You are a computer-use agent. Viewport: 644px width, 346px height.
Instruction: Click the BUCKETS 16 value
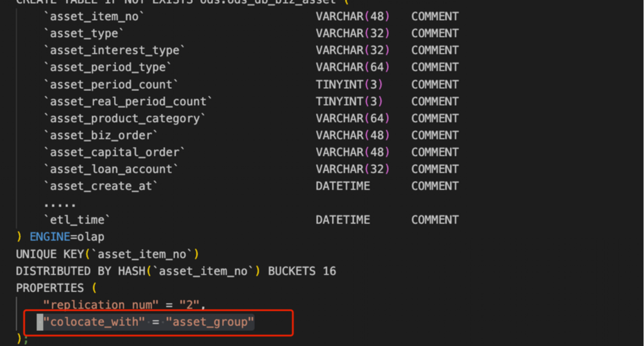click(302, 271)
